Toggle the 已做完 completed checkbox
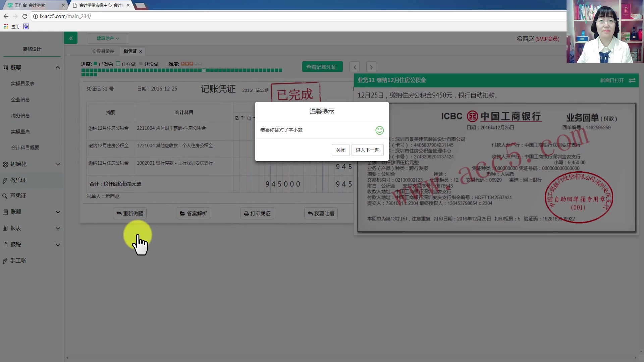 point(95,63)
